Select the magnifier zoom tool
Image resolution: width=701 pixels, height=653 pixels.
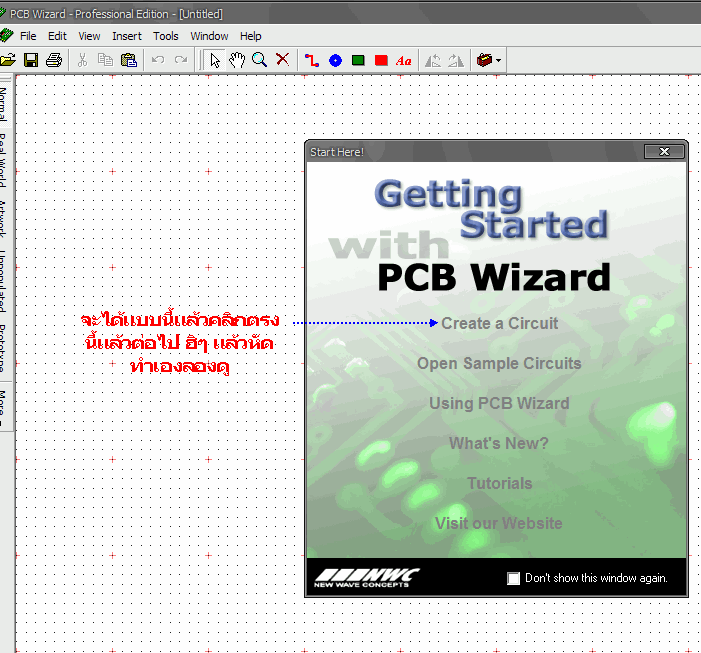(x=259, y=60)
